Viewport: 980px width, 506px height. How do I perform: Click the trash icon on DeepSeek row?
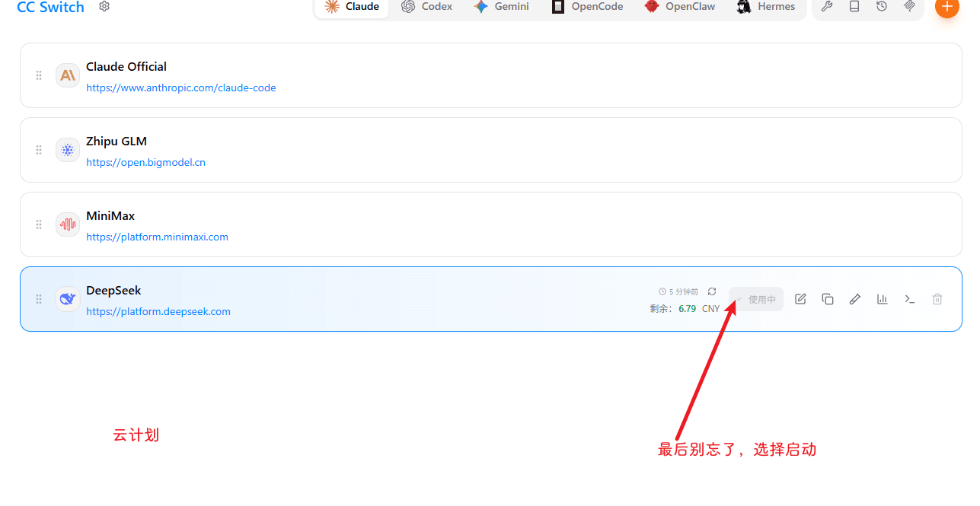[937, 299]
